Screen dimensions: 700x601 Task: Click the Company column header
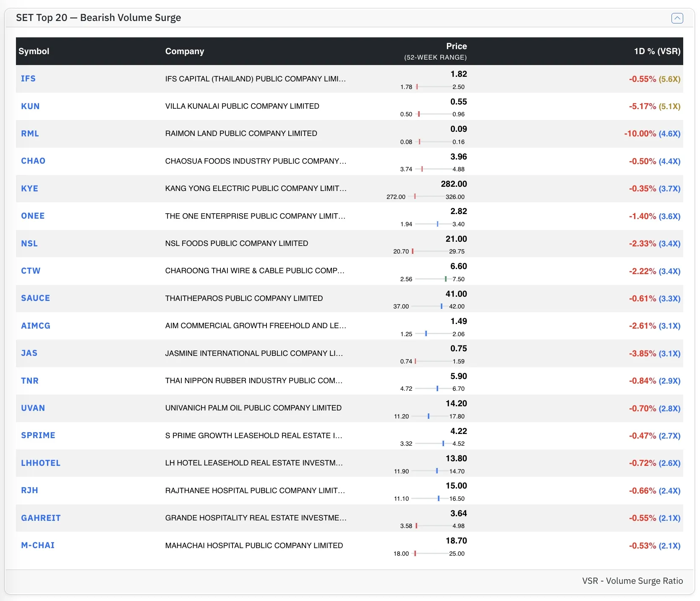tap(185, 51)
